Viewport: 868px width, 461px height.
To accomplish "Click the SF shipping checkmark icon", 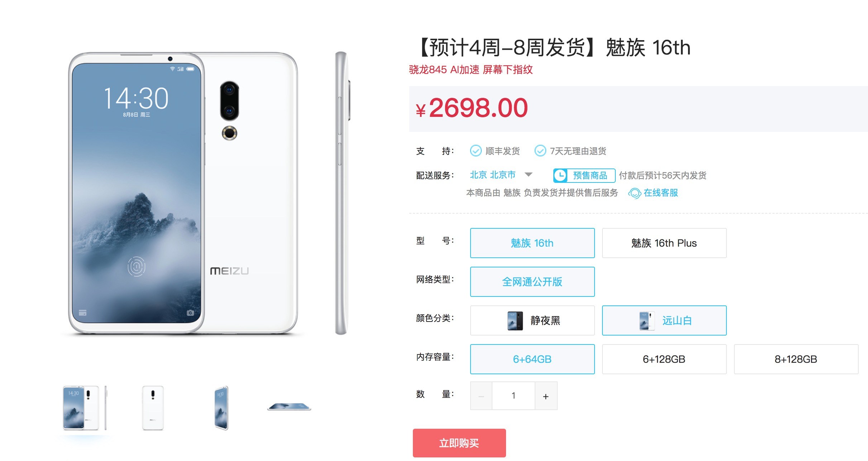I will (476, 151).
